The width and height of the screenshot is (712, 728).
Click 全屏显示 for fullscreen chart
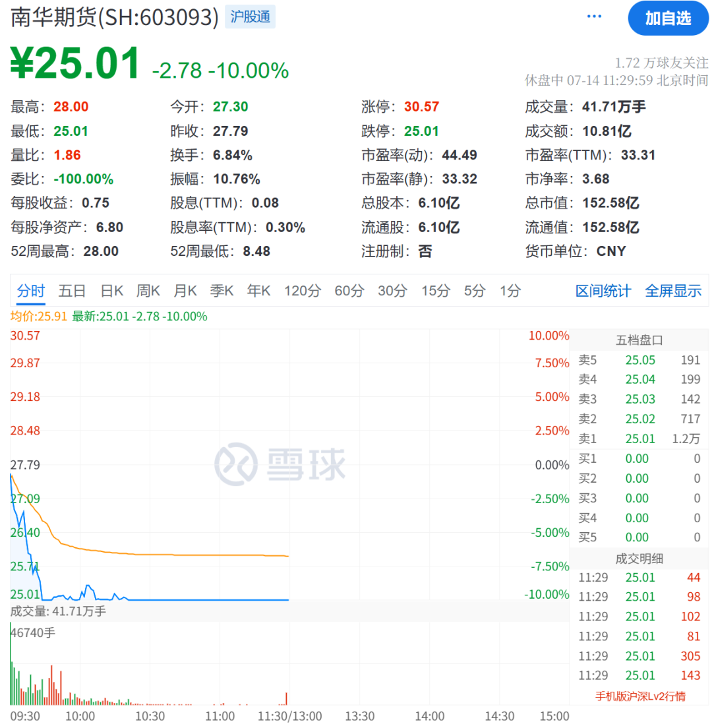pyautogui.click(x=673, y=291)
